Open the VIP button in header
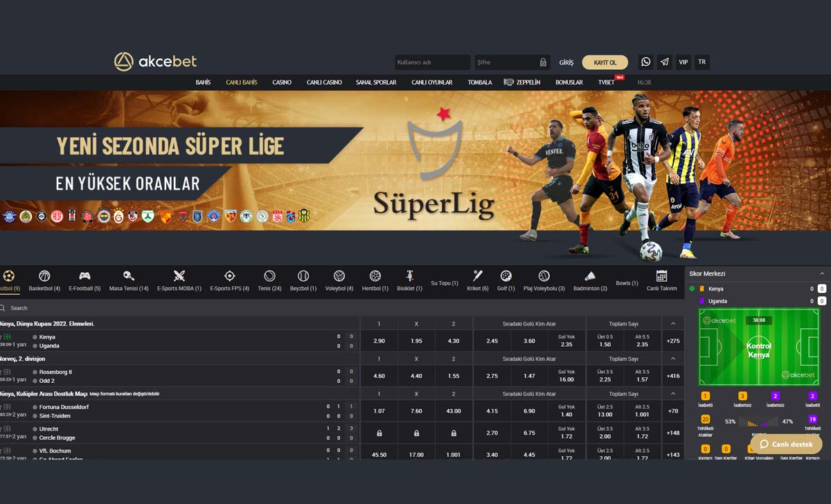 [683, 62]
